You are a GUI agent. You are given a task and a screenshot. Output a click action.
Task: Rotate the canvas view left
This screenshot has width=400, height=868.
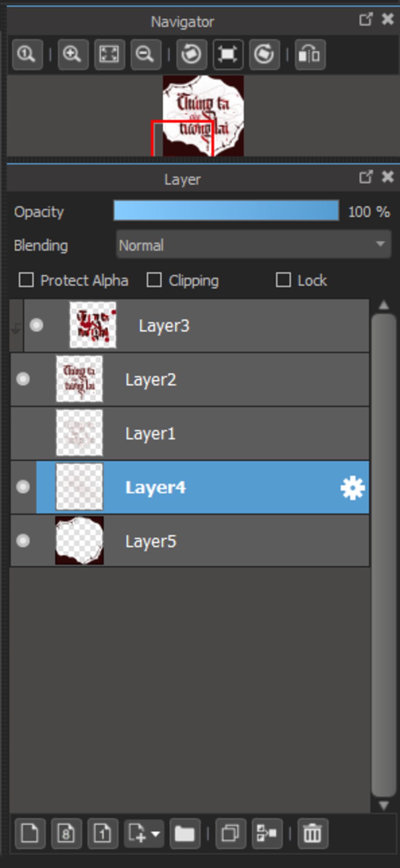point(191,54)
